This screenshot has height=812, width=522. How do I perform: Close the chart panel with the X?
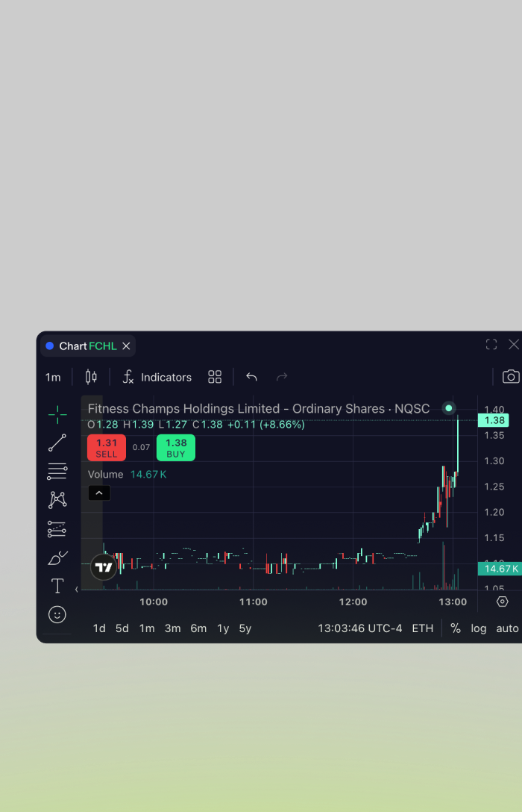tap(513, 344)
